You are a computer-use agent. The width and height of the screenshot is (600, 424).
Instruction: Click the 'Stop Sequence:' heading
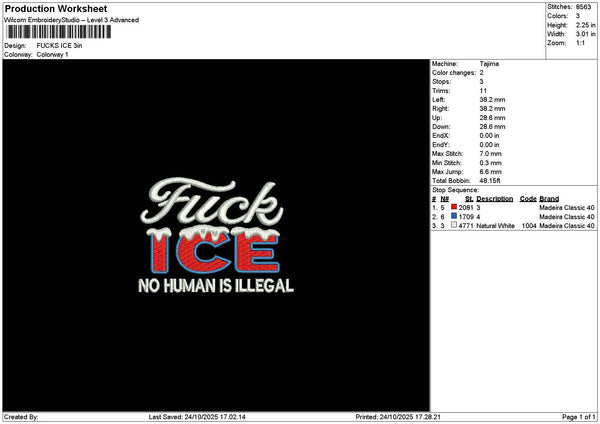[455, 190]
